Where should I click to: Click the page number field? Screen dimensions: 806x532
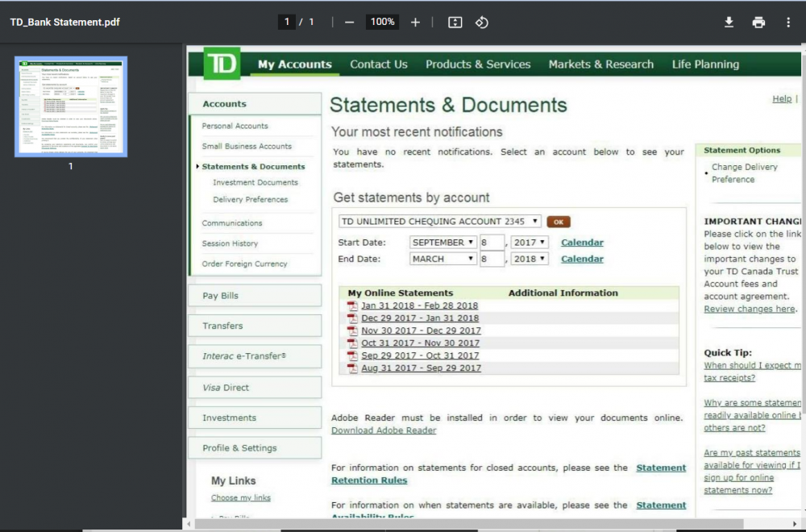tap(286, 22)
